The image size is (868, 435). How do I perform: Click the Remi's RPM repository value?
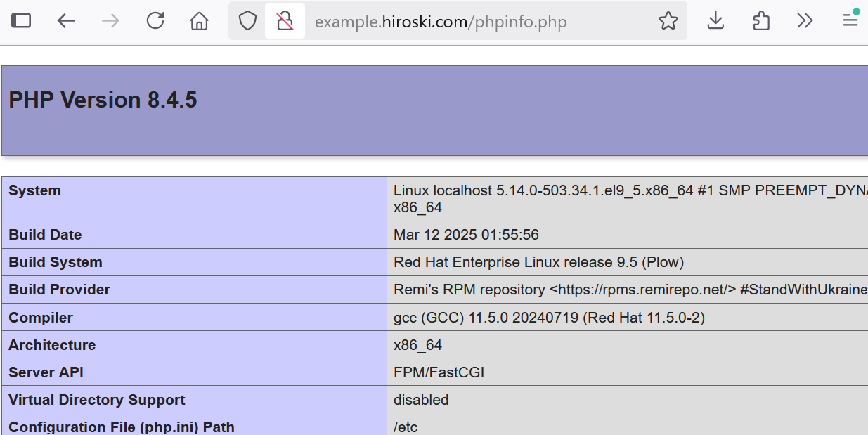click(630, 290)
